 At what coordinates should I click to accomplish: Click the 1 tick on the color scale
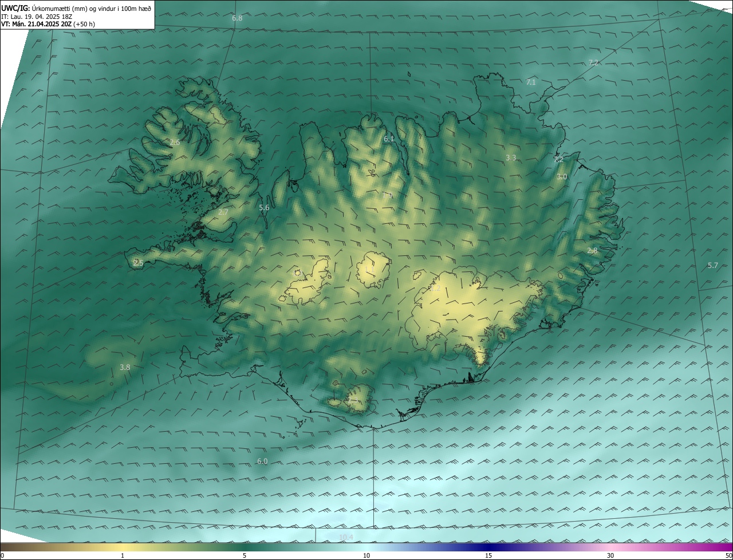tap(123, 556)
